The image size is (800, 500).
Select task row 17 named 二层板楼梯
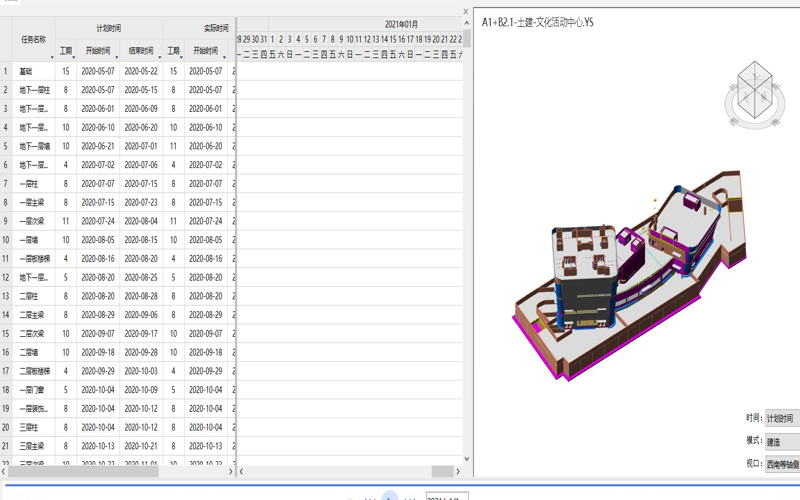pyautogui.click(x=35, y=371)
